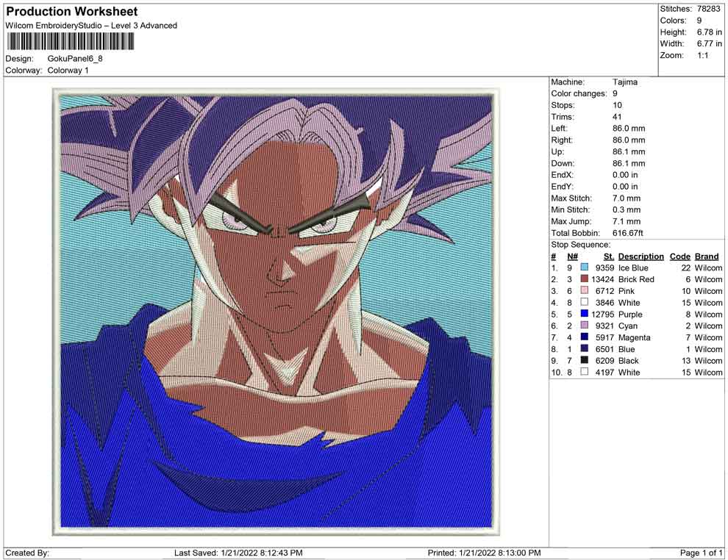Image resolution: width=728 pixels, height=560 pixels.
Task: Click the 'N#' column header
Action: coord(572,256)
